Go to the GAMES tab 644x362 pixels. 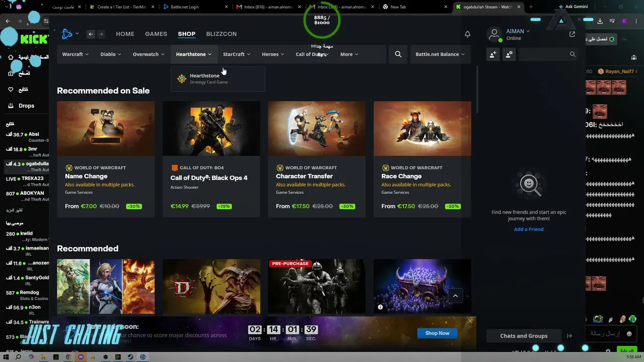click(156, 34)
